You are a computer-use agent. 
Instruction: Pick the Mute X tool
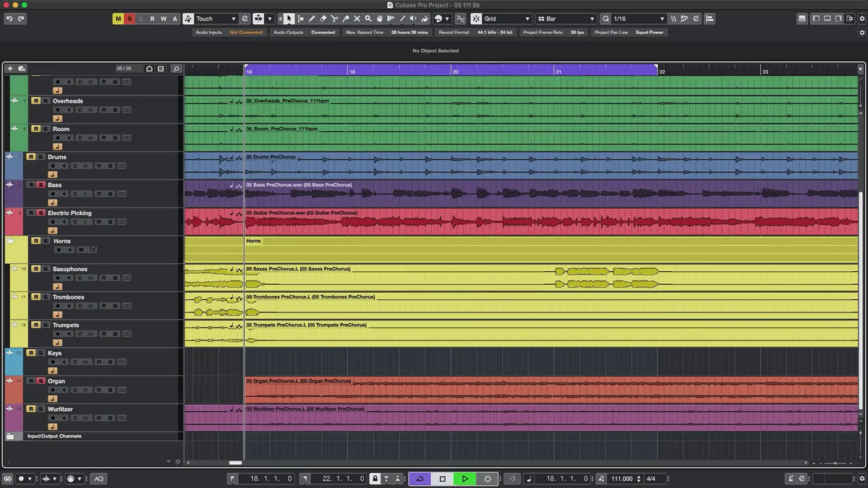357,19
